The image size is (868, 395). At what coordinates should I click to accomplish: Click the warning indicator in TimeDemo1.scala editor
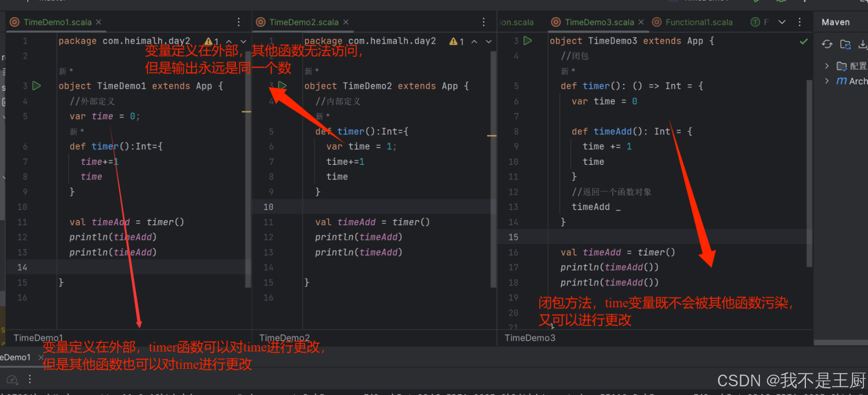pos(212,41)
